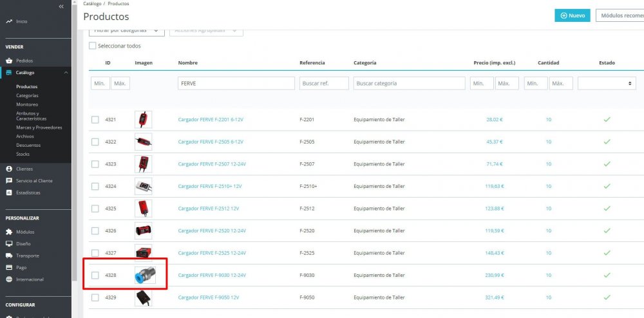644x318 pixels.
Task: Check the Seleccionar todos checkbox
Action: pyautogui.click(x=92, y=46)
